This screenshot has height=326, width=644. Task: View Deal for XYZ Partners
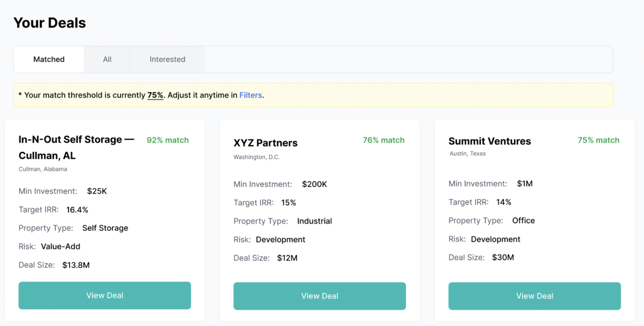coord(319,296)
